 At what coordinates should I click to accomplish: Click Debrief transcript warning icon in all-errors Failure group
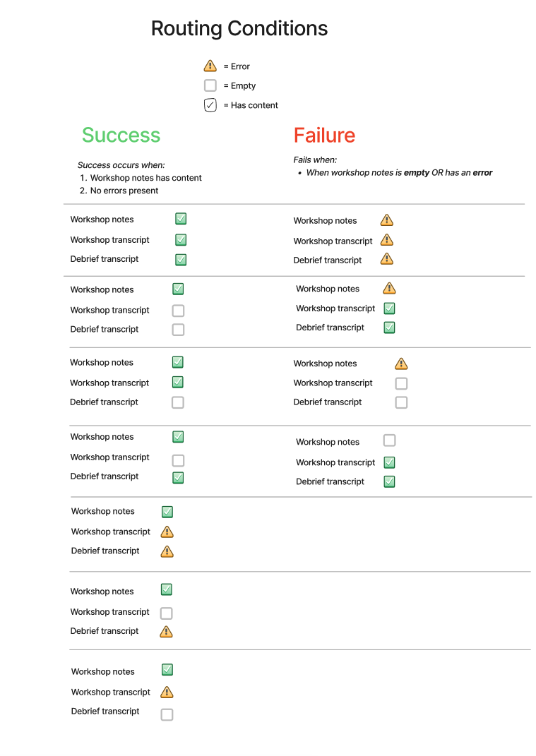coord(387,259)
